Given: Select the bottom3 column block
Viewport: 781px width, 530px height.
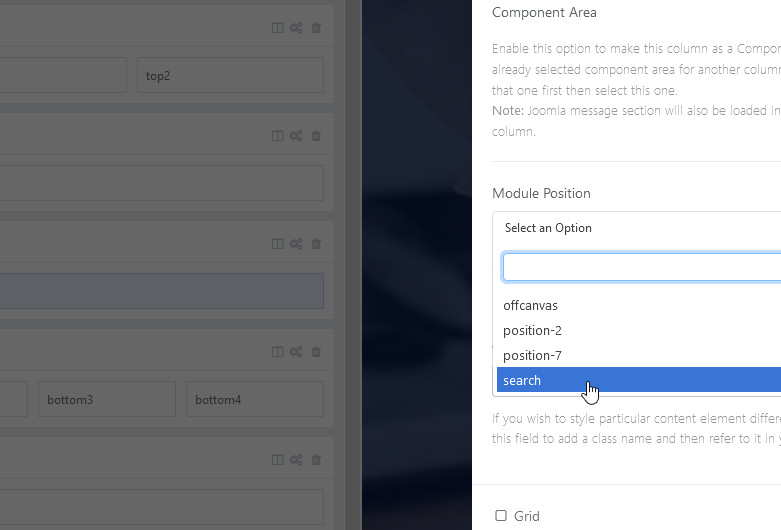Looking at the screenshot, I should [x=107, y=400].
